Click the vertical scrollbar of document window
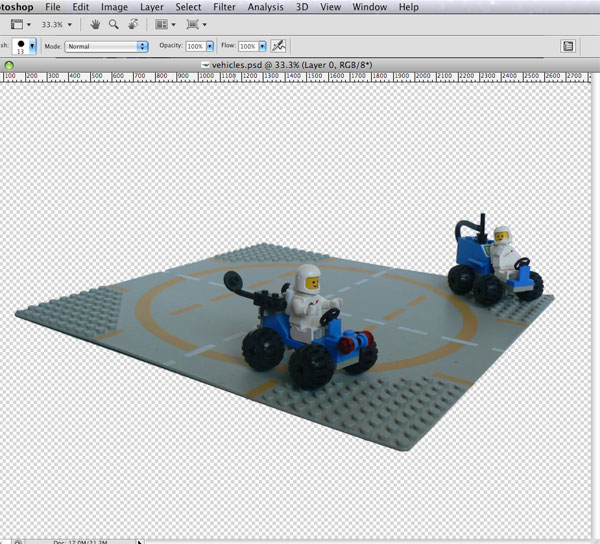Image resolution: width=600 pixels, height=544 pixels. 596,306
